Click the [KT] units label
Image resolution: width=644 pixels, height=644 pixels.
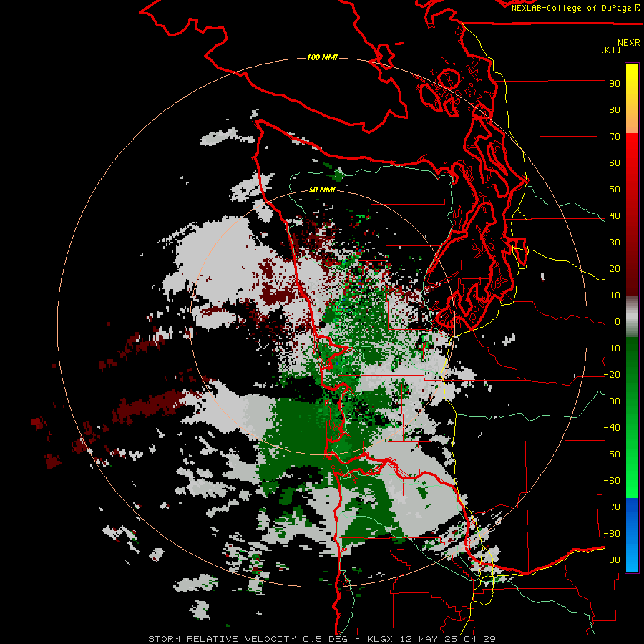tap(610, 49)
